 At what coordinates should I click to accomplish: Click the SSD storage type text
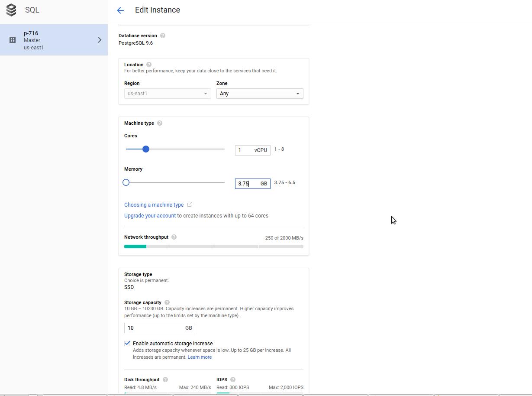click(129, 287)
